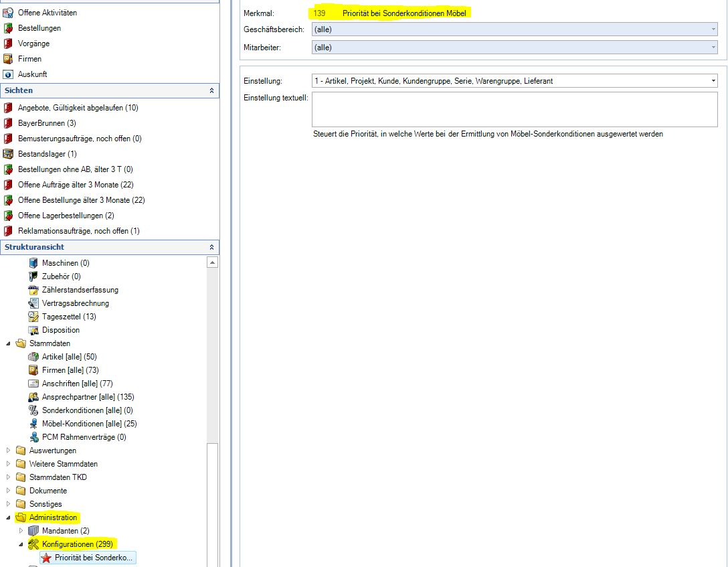Click the Auskunft info icon

click(x=8, y=74)
